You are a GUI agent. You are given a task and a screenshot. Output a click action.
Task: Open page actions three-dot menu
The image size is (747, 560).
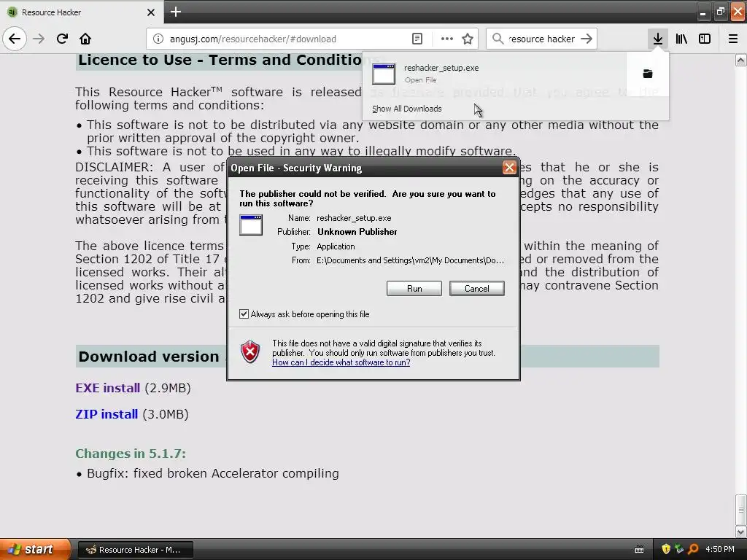click(x=447, y=39)
